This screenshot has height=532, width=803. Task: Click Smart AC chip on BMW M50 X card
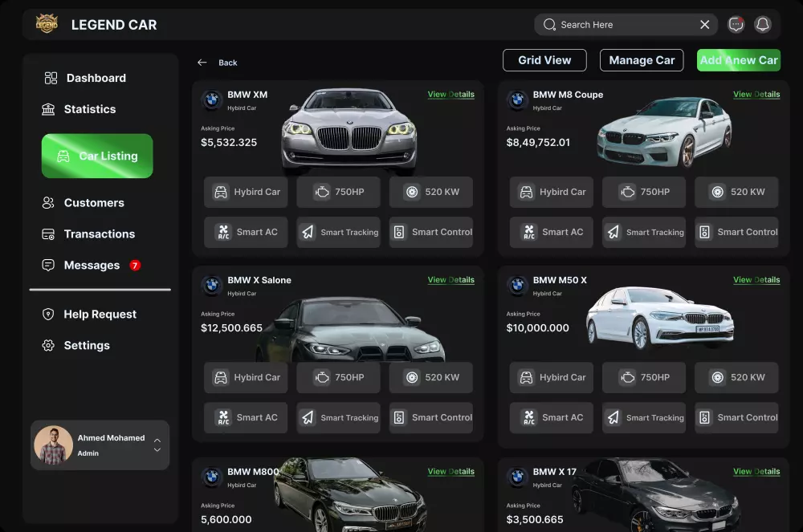coord(552,417)
